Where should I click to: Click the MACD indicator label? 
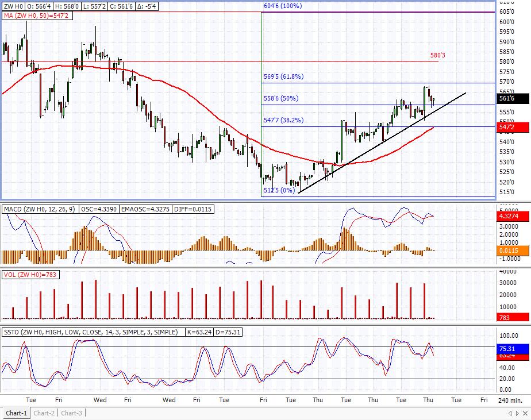pos(40,209)
